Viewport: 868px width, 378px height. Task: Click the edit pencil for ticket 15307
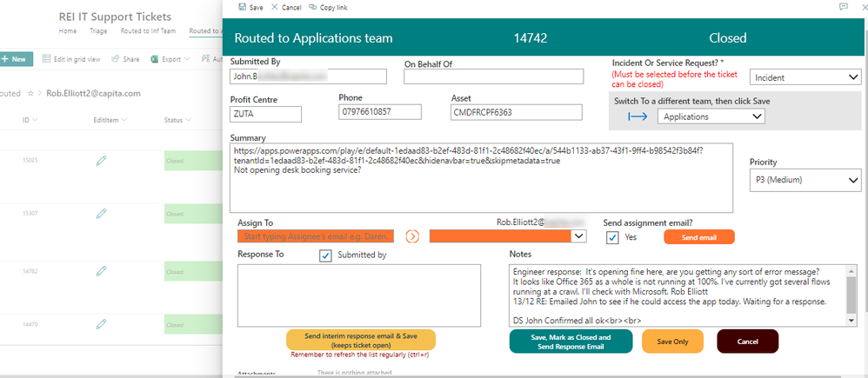point(101,214)
